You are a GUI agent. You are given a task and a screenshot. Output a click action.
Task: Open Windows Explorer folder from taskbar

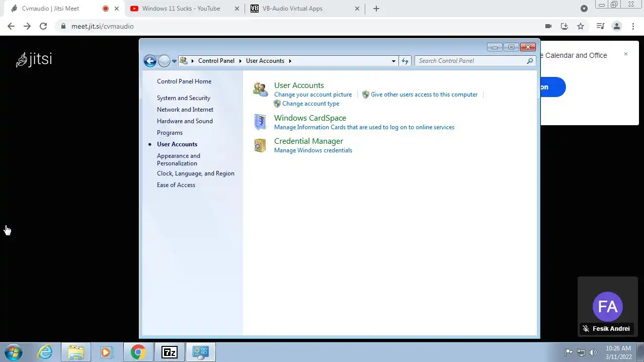pyautogui.click(x=76, y=352)
